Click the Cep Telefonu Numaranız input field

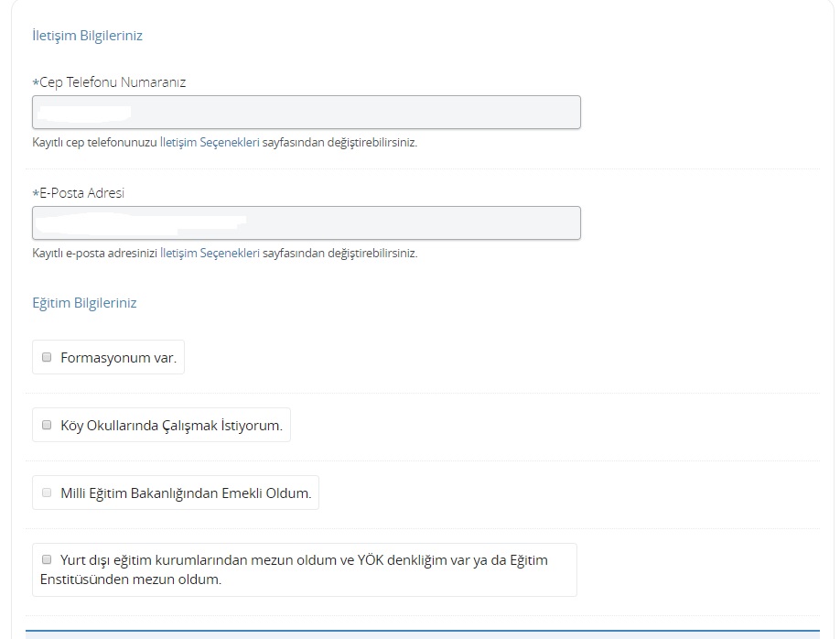tap(366, 112)
